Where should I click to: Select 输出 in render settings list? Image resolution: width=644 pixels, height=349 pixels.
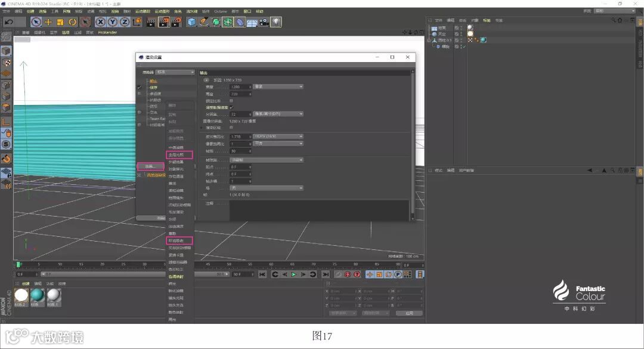[153, 81]
